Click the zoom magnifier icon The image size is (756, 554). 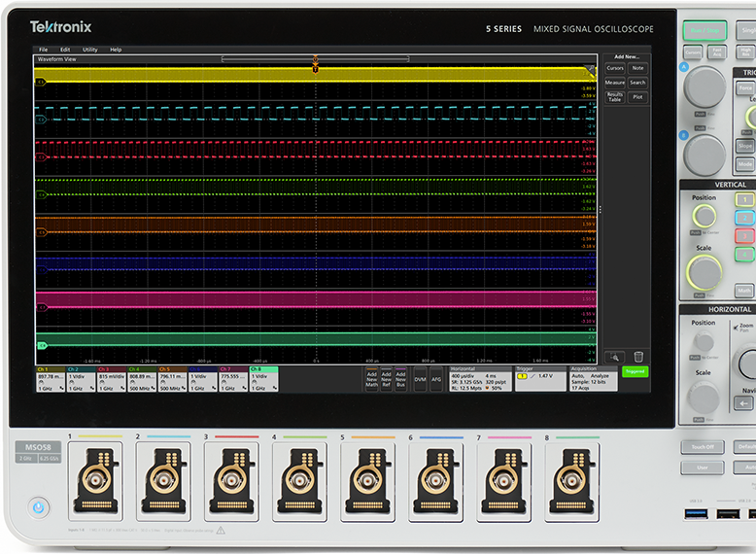pos(615,358)
